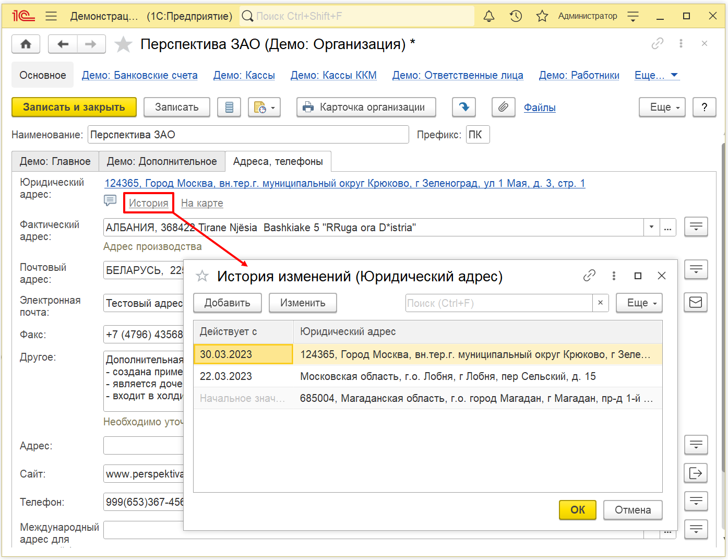
Task: Confirm the history dialog with ОК
Action: tap(578, 510)
